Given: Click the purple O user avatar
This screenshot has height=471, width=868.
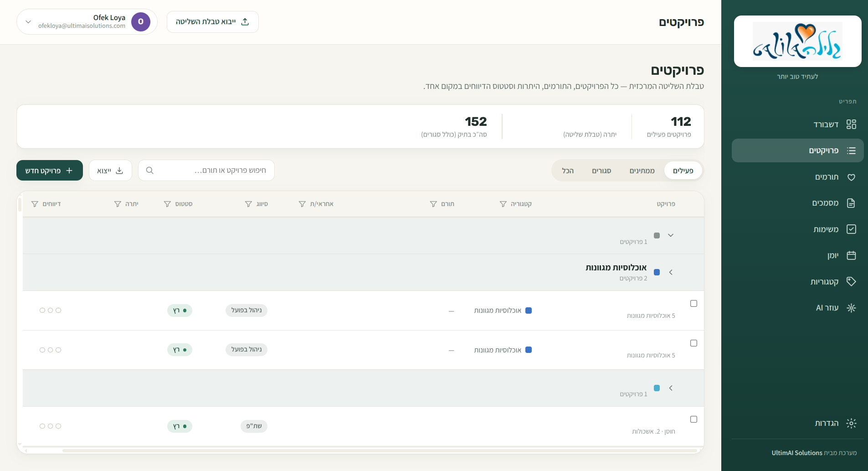Looking at the screenshot, I should (x=141, y=22).
